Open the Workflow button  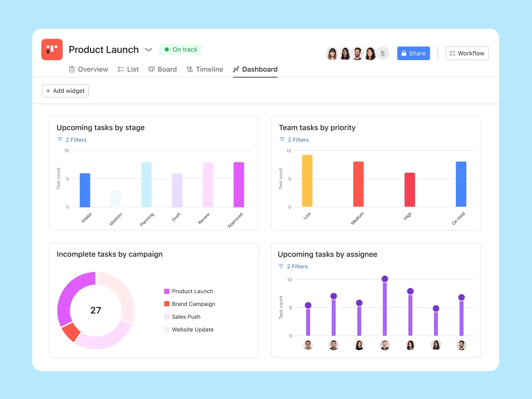point(467,53)
